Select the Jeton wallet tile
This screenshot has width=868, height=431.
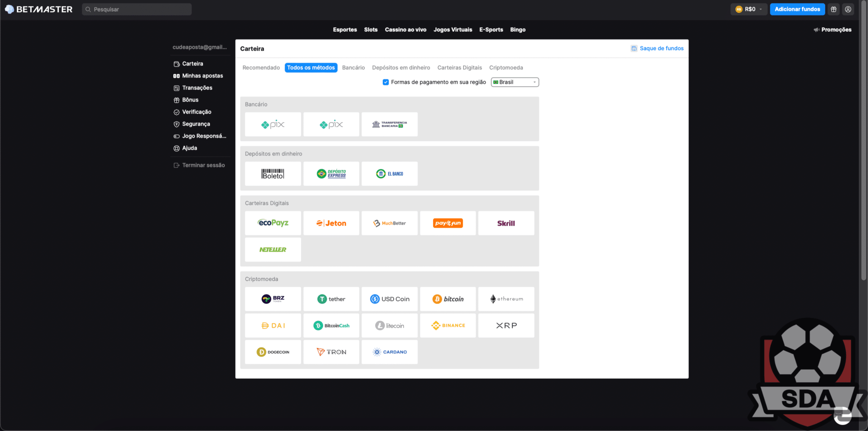tap(332, 223)
